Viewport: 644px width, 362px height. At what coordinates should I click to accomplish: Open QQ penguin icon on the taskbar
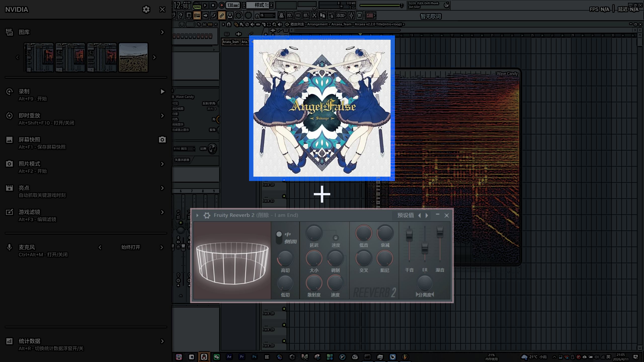[204, 357]
